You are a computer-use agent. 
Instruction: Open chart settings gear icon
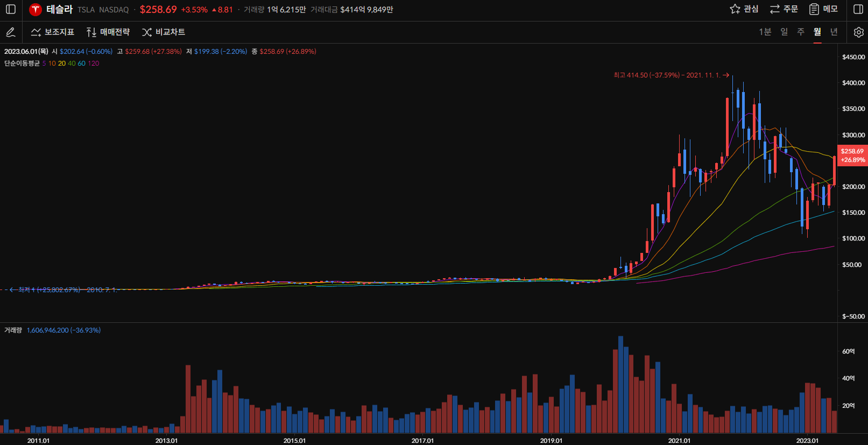click(x=858, y=32)
